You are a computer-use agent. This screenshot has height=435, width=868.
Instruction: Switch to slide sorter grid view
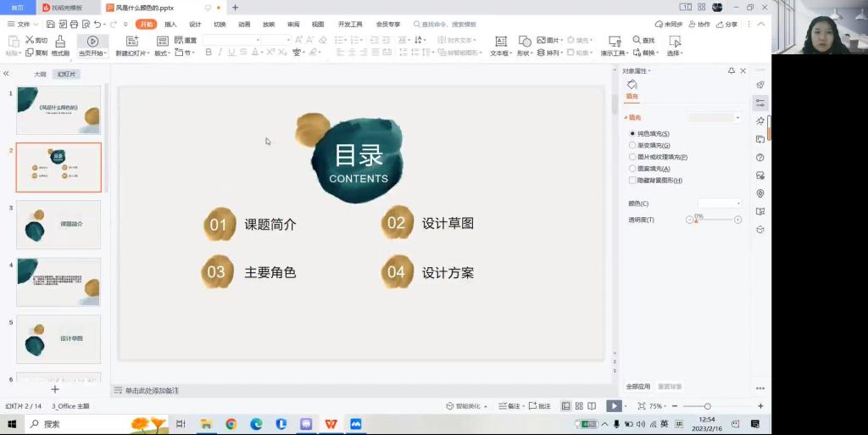point(579,406)
